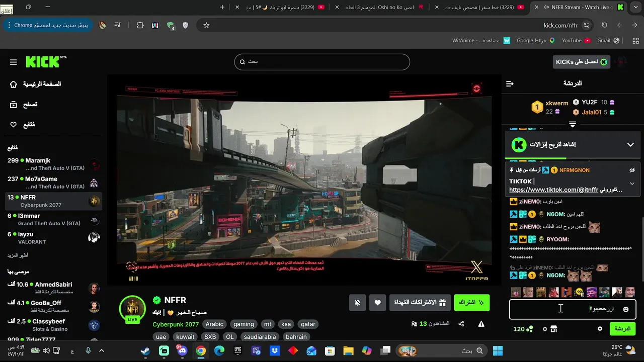
Task: Open the TikTok link in pinned message
Action: coord(553,190)
